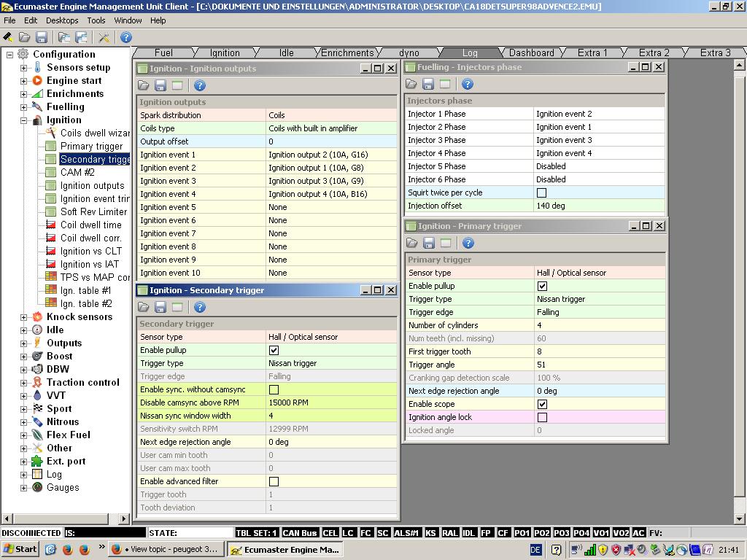Expand the Fuelling tree node

pyautogui.click(x=24, y=107)
